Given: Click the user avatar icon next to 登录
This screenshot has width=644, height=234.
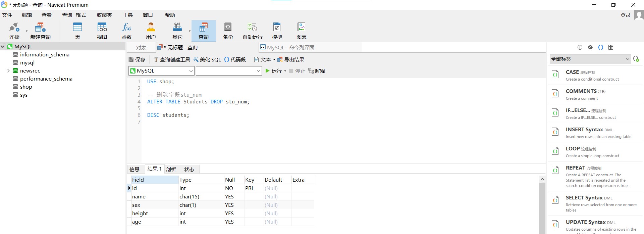Looking at the screenshot, I should click(639, 15).
